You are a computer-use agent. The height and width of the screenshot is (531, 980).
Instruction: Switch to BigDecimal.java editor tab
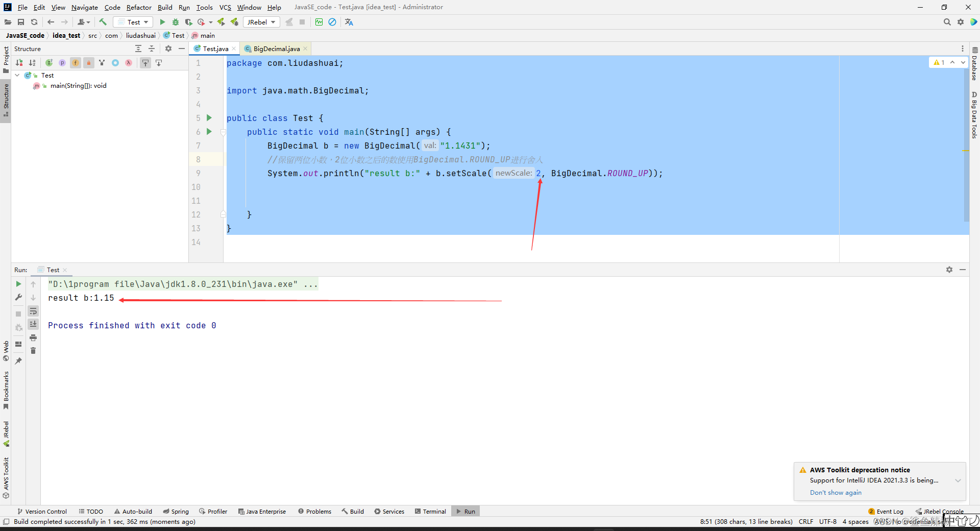[276, 49]
